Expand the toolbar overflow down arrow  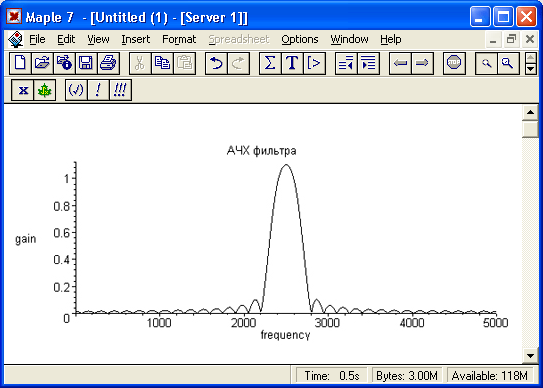[531, 69]
